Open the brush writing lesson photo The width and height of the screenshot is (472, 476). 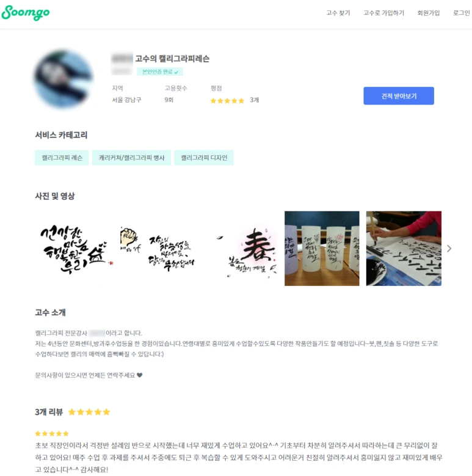click(x=404, y=248)
